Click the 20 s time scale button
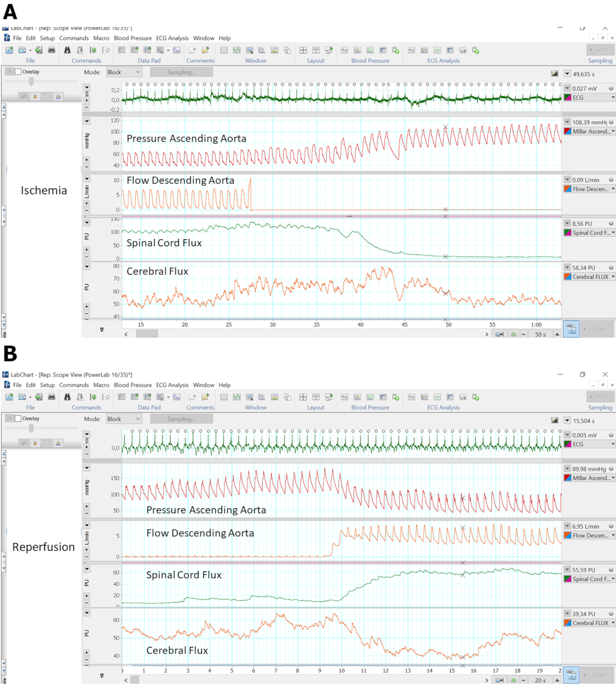 540,680
